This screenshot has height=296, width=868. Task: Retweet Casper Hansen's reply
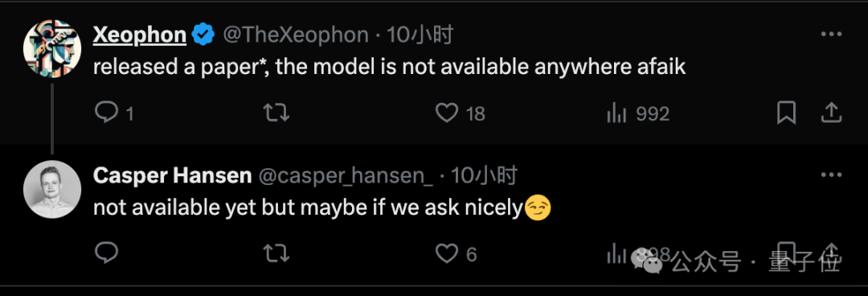point(276,254)
